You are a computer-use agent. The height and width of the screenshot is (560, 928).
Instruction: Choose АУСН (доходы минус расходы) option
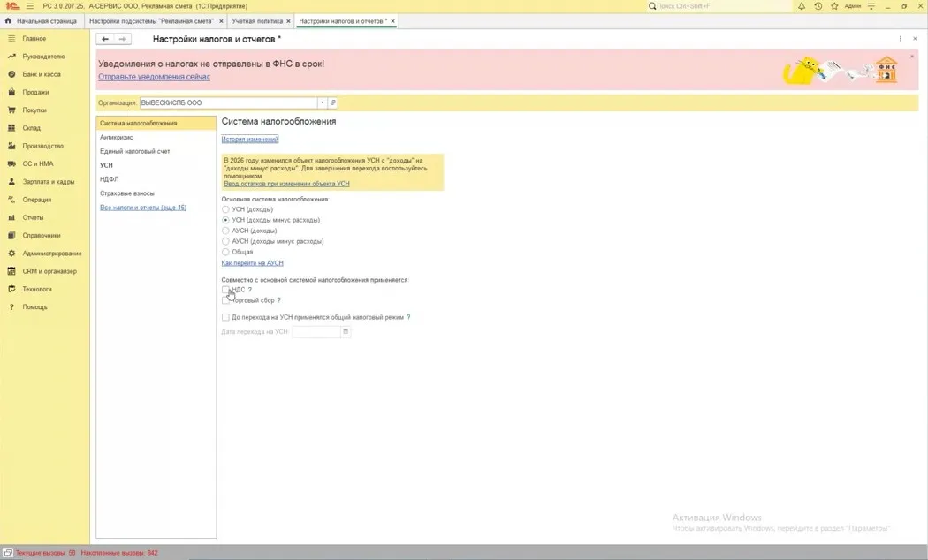pyautogui.click(x=225, y=241)
